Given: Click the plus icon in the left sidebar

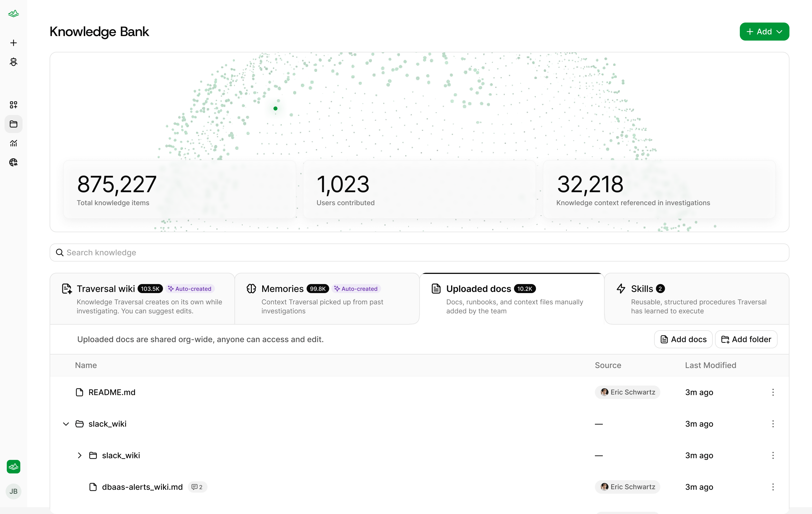Looking at the screenshot, I should point(14,43).
